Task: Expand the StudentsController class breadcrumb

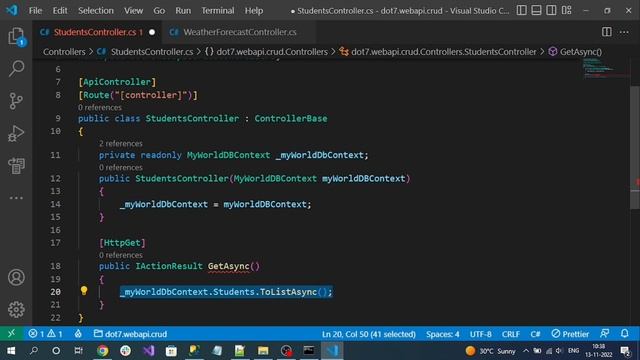Action: coord(438,52)
